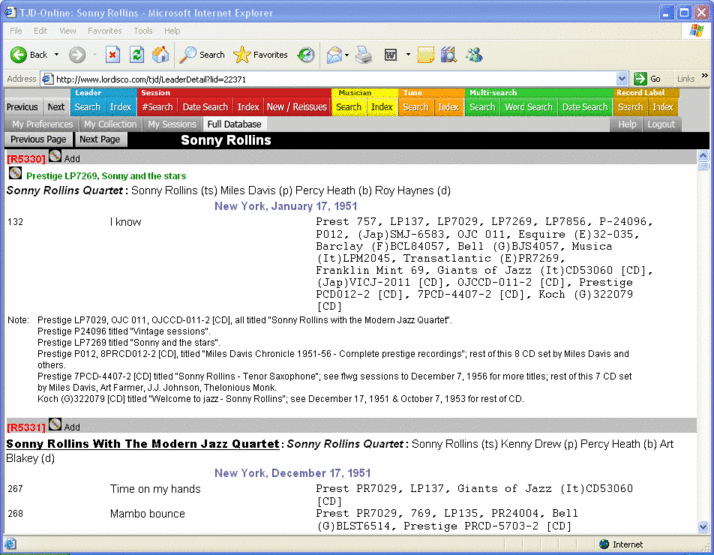The width and height of the screenshot is (714, 555).
Task: Open Back button history dropdown arrow
Action: point(56,55)
